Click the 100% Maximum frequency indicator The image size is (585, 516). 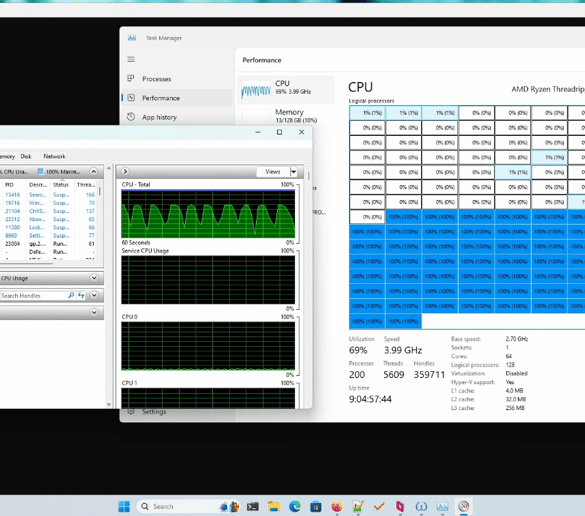point(59,172)
